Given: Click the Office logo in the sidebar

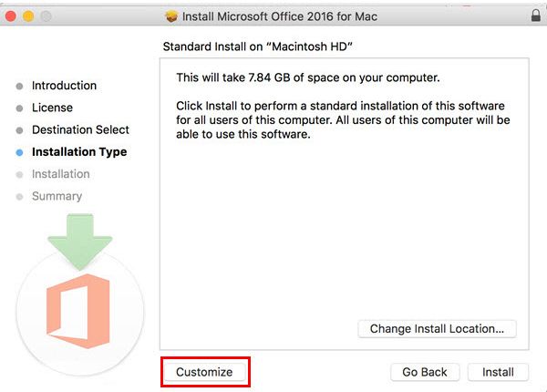Looking at the screenshot, I should pos(78,311).
